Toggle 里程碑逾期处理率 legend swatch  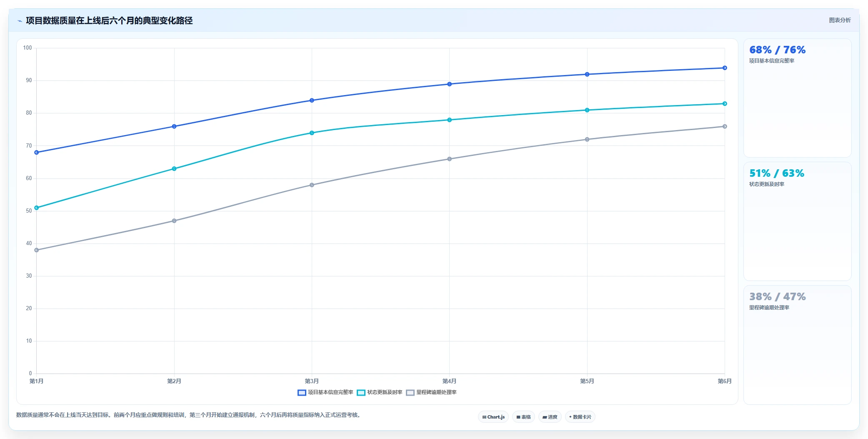410,393
